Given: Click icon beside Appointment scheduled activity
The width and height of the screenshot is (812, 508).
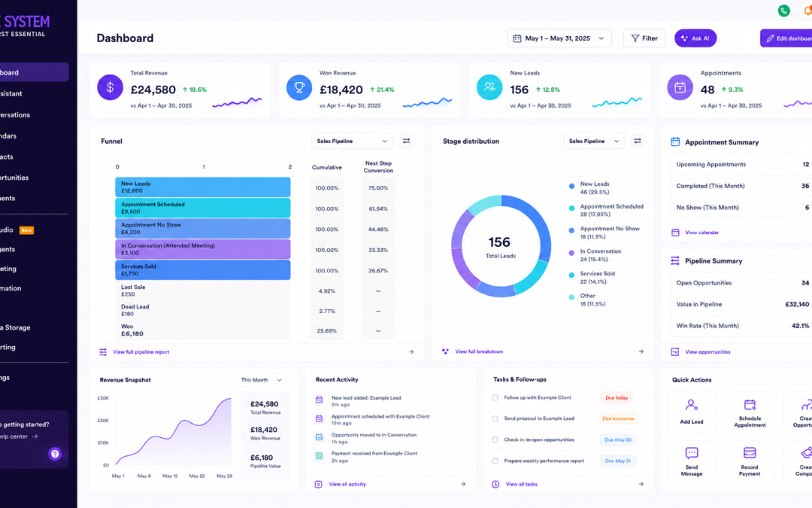Looking at the screenshot, I should click(x=319, y=418).
